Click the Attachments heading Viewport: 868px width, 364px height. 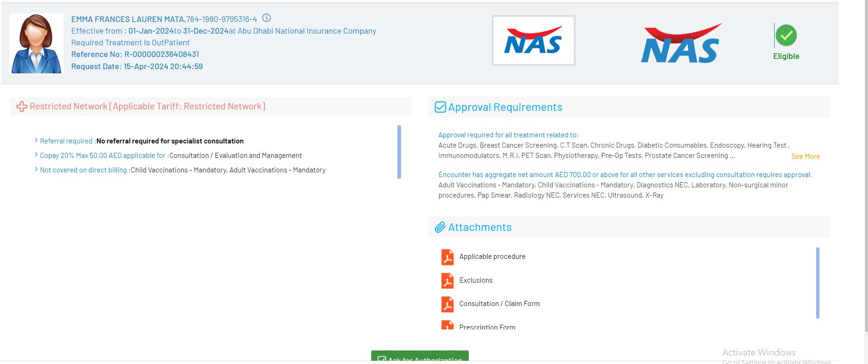[480, 228]
